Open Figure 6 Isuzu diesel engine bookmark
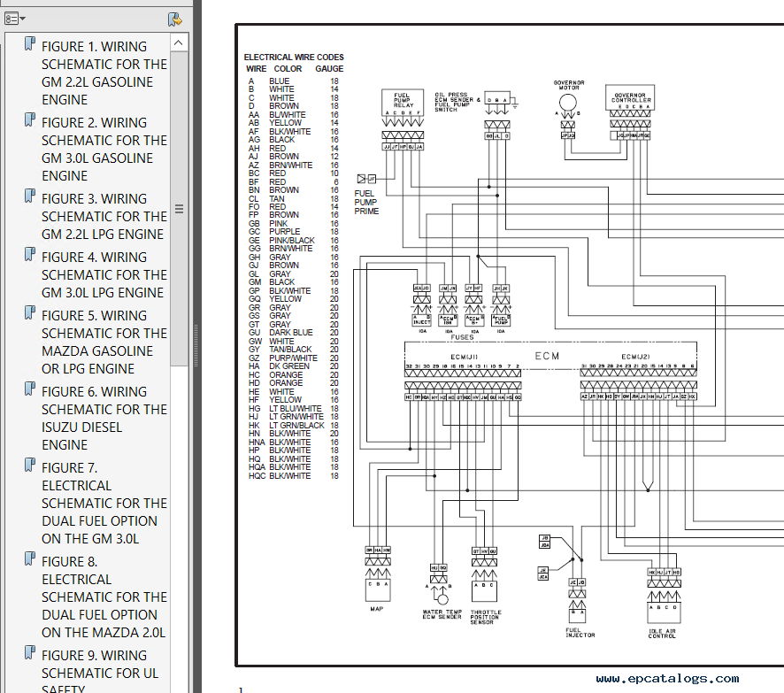 pos(104,418)
